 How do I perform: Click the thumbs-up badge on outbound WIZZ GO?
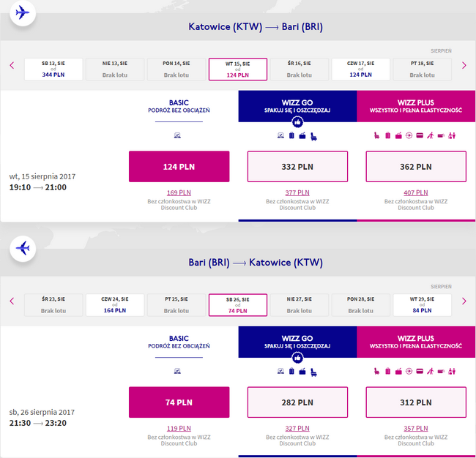(x=297, y=121)
